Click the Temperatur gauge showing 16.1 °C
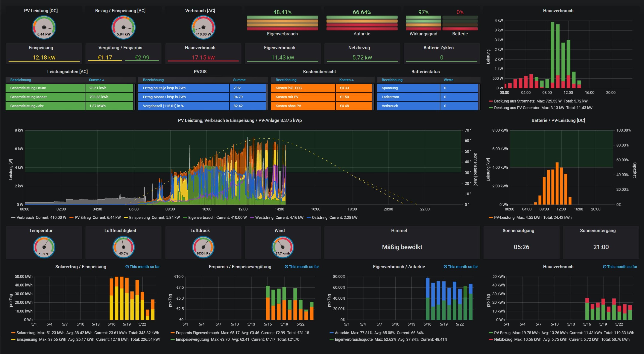The image size is (644, 354). (44, 247)
